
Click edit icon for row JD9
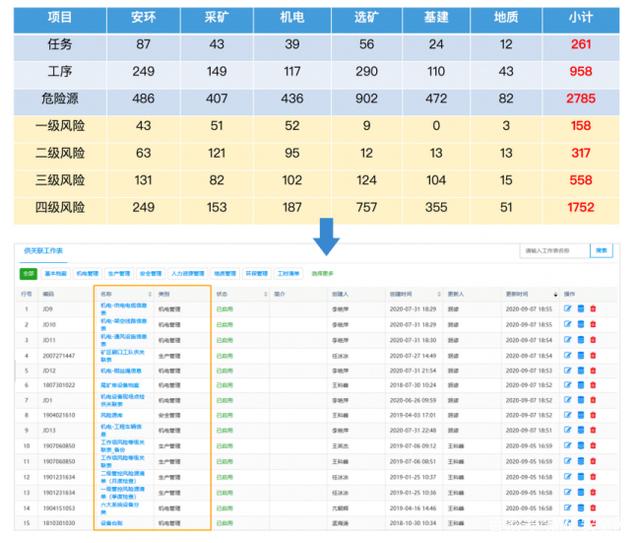click(568, 310)
